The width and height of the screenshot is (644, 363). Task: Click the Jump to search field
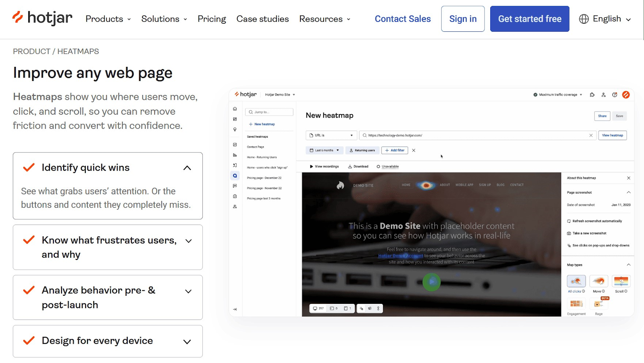tap(269, 112)
